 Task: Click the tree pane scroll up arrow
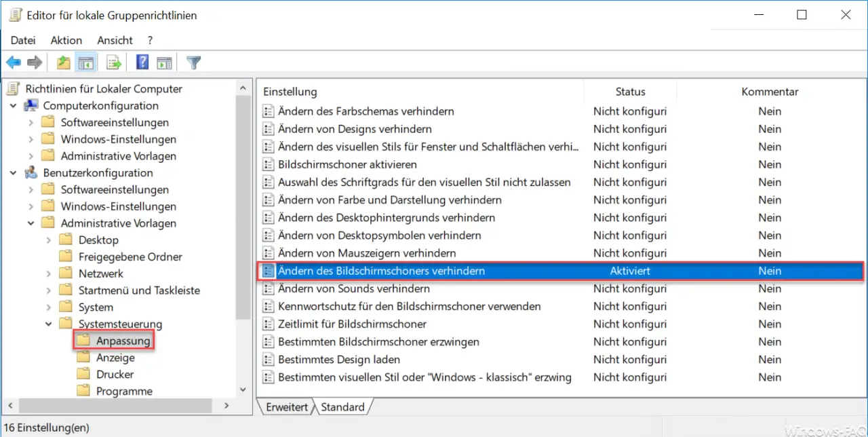click(243, 88)
